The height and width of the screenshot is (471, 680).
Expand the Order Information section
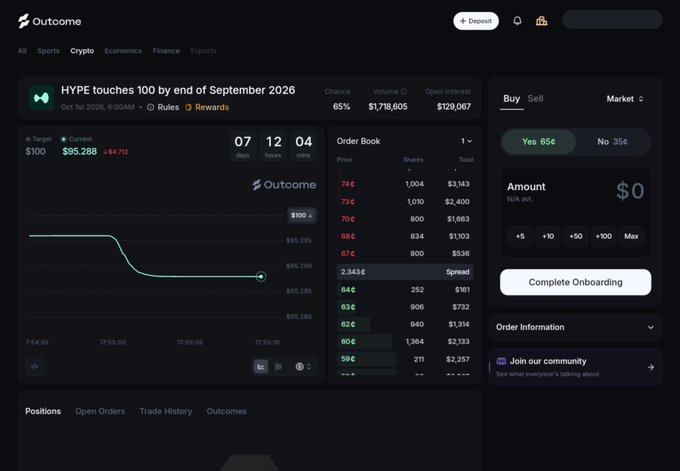[x=575, y=327]
